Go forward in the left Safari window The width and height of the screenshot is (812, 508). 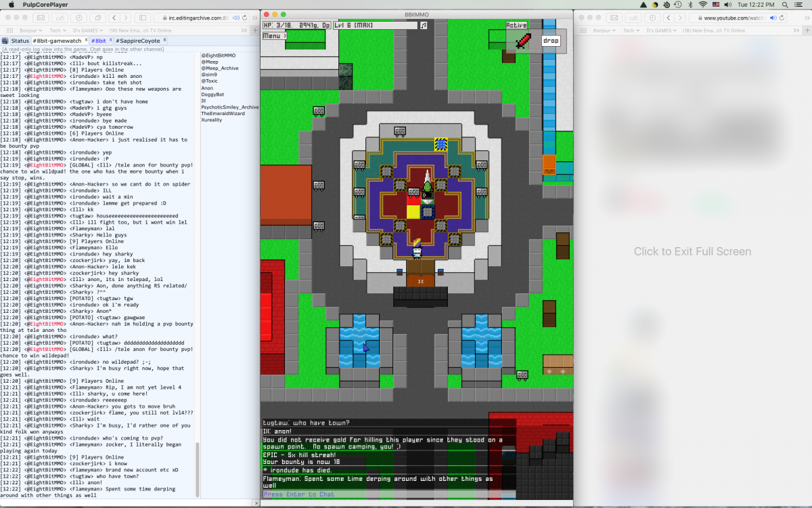126,18
